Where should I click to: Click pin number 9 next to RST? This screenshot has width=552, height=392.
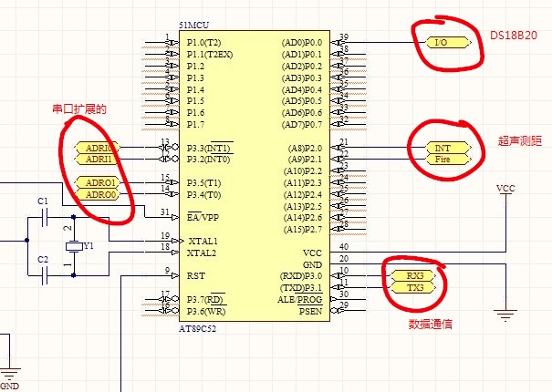167,271
